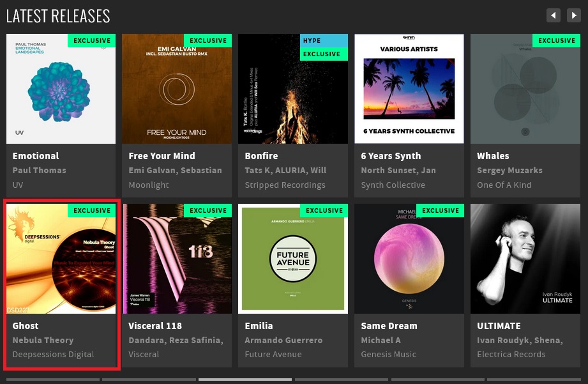Open the One Of A Kind label

point(504,185)
